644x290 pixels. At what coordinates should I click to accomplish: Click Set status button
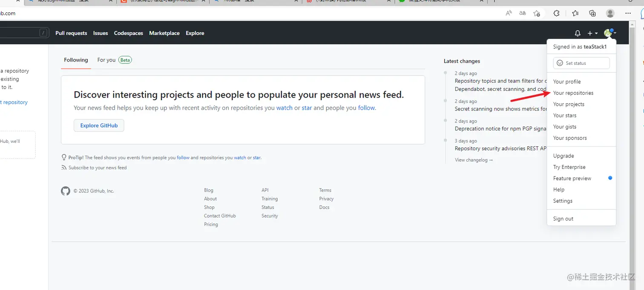coord(581,63)
